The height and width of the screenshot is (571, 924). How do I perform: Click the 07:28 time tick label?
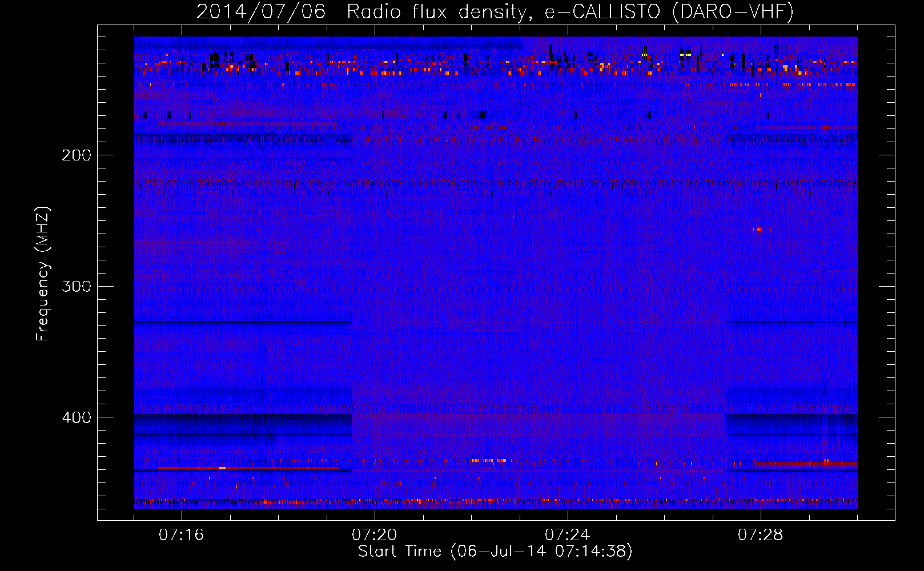(761, 535)
